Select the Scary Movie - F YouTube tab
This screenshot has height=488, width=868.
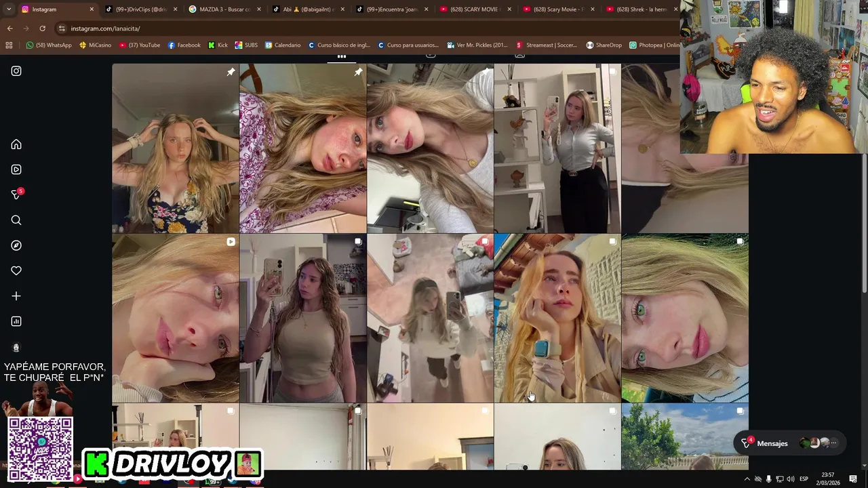pyautogui.click(x=557, y=9)
